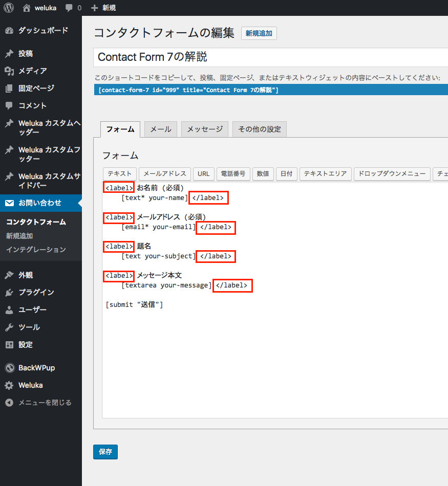This screenshot has height=486, width=448.
Task: Click the お問い合わせ envelope icon
Action: pos(9,203)
